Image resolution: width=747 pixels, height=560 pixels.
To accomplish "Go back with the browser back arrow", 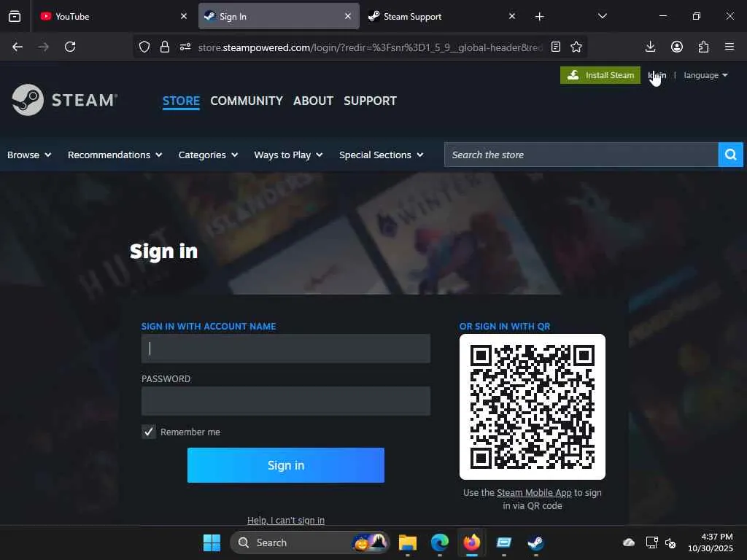I will pyautogui.click(x=18, y=47).
